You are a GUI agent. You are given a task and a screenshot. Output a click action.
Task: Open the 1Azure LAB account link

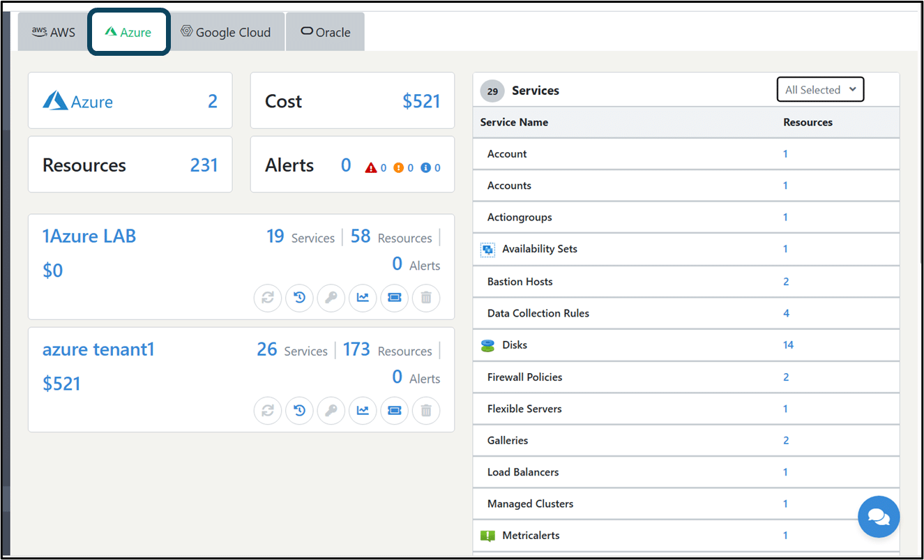tap(89, 236)
